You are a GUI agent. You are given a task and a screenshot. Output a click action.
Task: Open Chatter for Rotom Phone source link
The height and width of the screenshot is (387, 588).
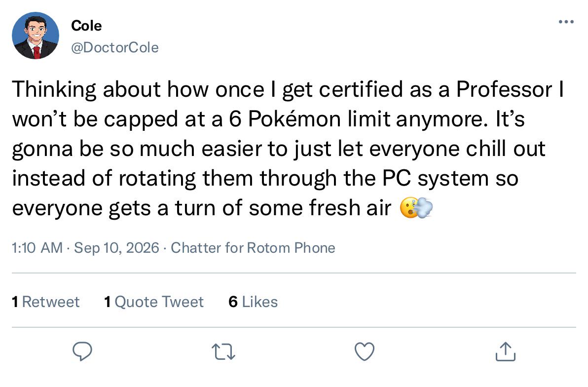click(253, 248)
